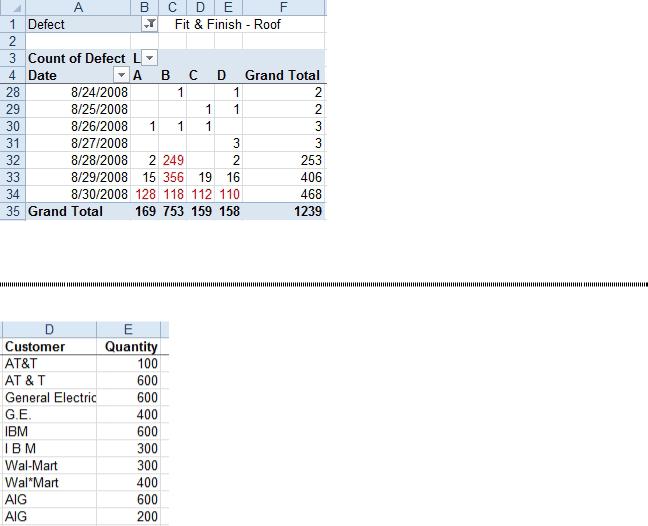
Task: Click the 1239 overall grand total cell
Action: pyautogui.click(x=284, y=211)
